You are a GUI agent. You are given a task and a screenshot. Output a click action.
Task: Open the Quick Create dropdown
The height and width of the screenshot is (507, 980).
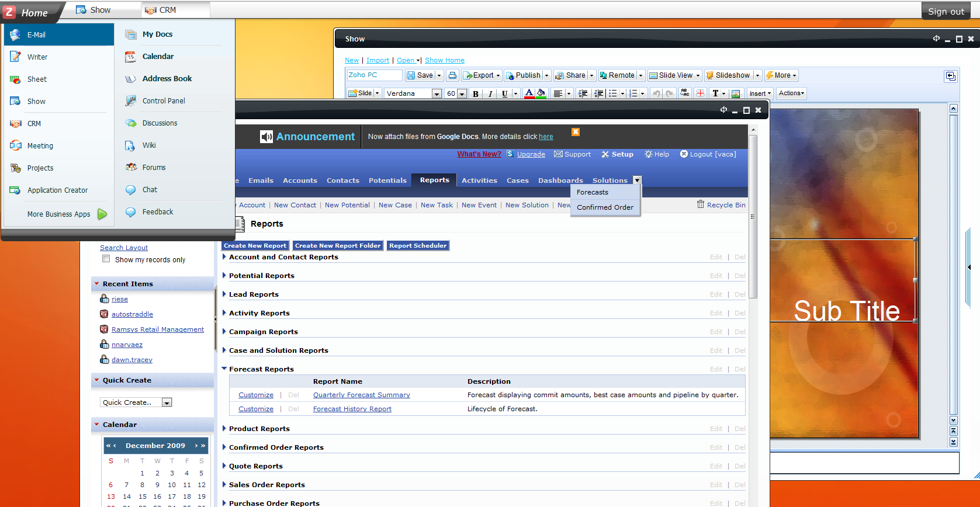tap(167, 402)
